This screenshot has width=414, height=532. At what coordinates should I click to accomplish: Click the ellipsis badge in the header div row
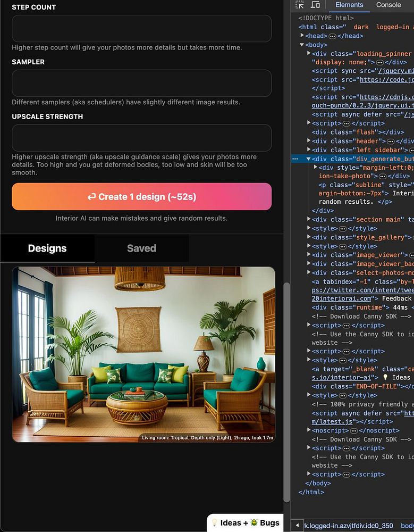391,141
